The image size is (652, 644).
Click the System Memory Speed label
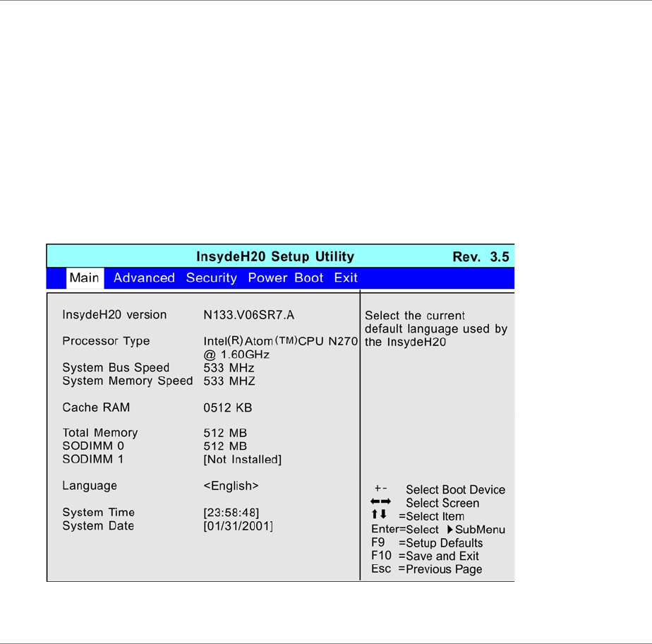(128, 381)
